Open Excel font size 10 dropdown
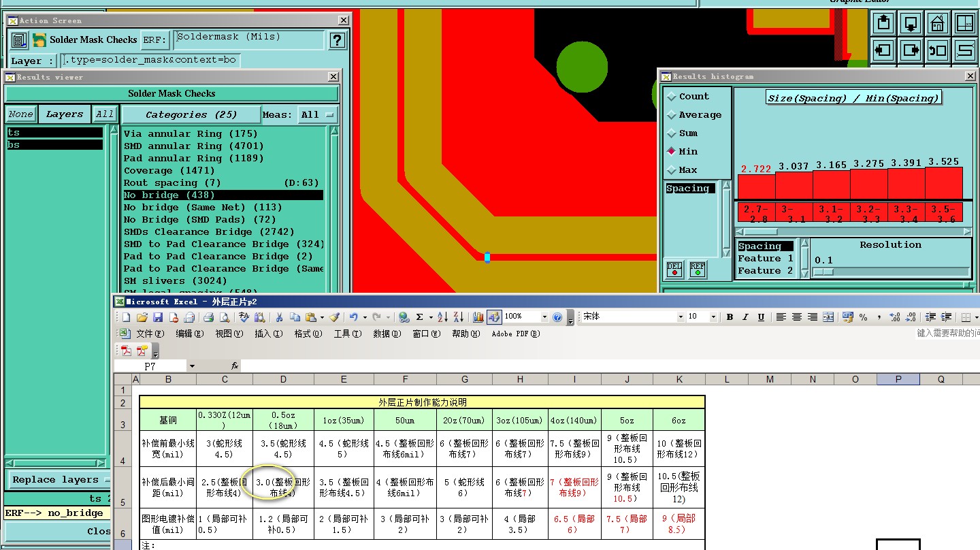Screen dimensions: 980x550 (x=713, y=317)
